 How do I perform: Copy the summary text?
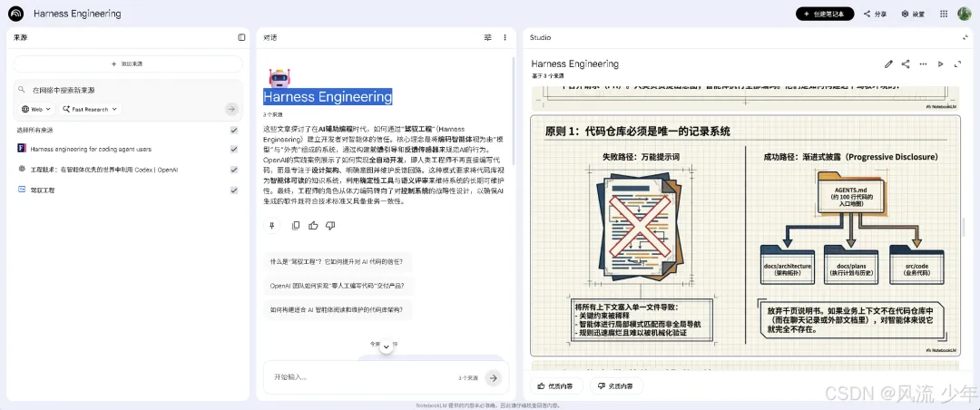pos(296,226)
